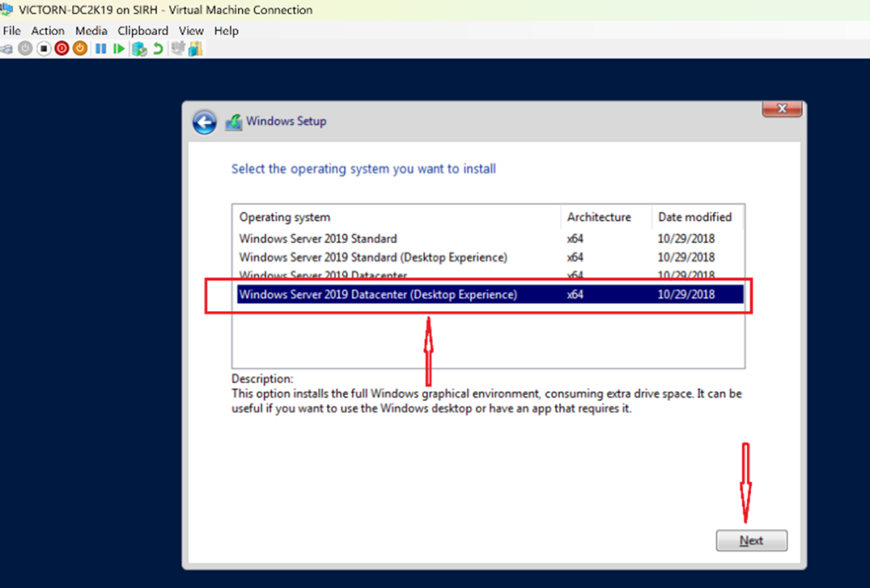Close the Windows Setup dialog
This screenshot has width=870, height=588.
coord(782,109)
